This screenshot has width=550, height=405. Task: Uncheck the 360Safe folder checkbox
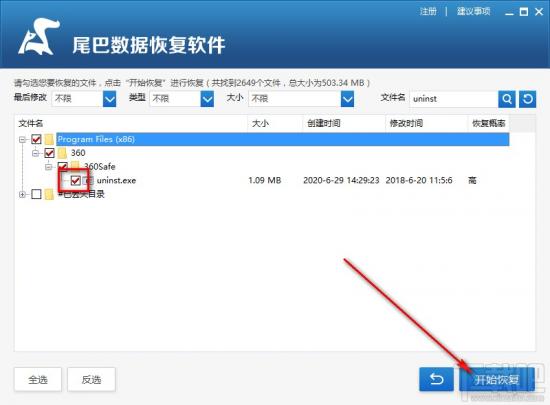pos(63,166)
